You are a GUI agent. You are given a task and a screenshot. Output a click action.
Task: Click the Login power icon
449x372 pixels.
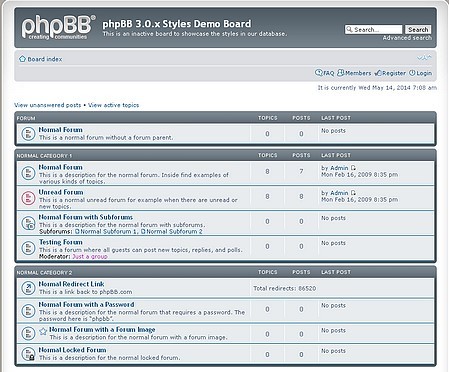[x=412, y=73]
